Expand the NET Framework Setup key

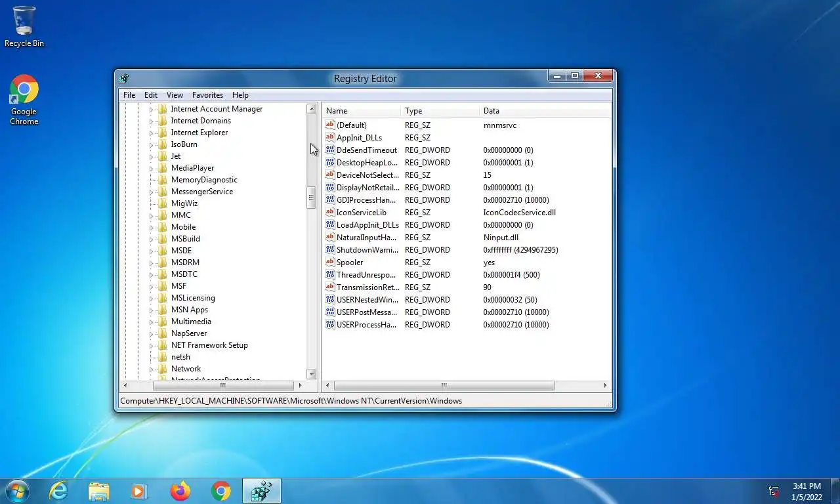(x=151, y=345)
